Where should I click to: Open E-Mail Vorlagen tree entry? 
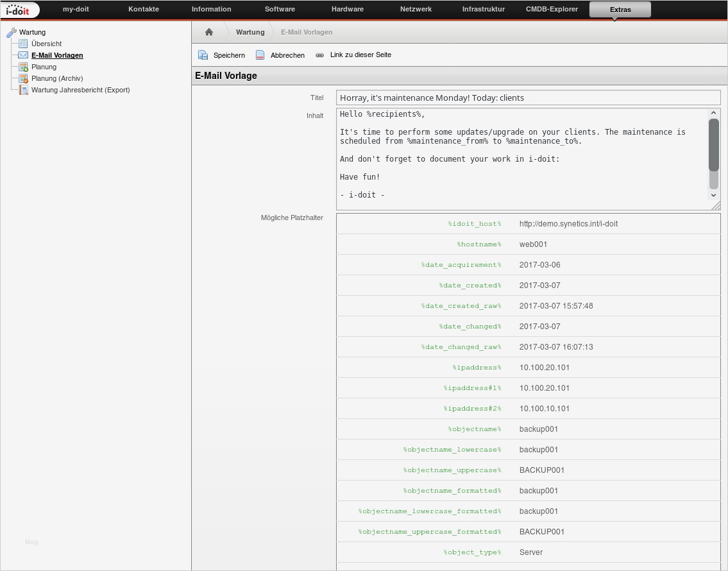(57, 55)
